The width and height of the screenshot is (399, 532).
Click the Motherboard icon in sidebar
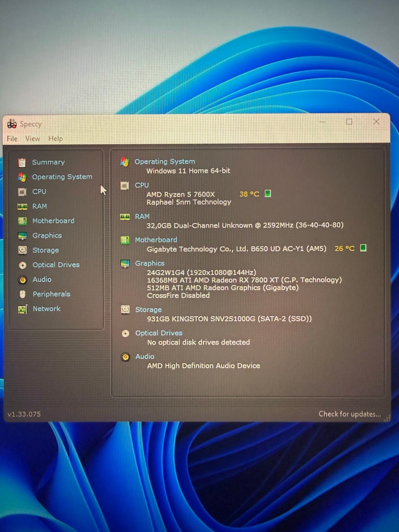click(22, 221)
